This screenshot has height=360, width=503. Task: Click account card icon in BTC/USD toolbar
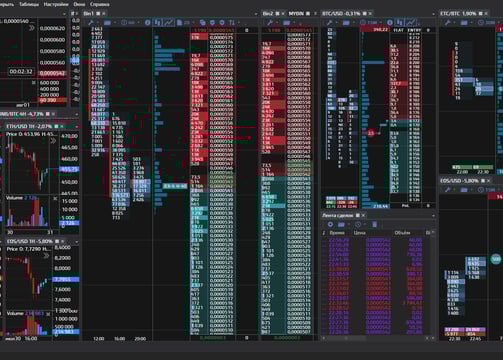[x=346, y=23]
